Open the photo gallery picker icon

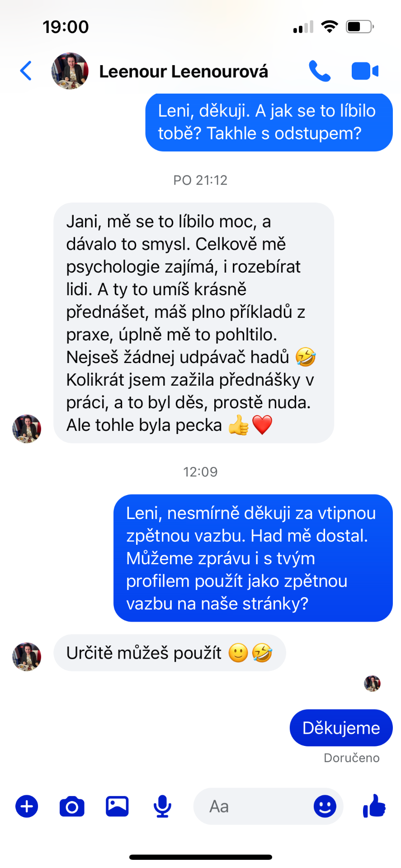click(117, 806)
